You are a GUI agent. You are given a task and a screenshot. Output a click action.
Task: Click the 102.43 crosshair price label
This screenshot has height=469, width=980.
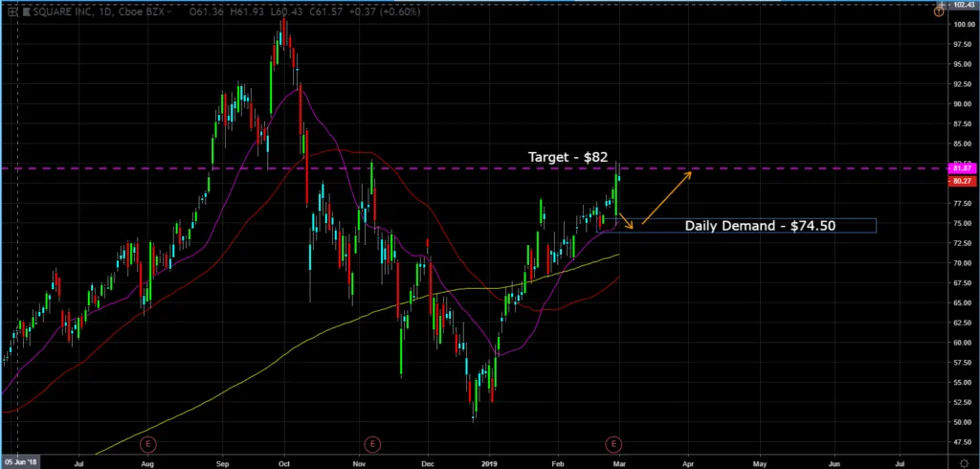[965, 5]
